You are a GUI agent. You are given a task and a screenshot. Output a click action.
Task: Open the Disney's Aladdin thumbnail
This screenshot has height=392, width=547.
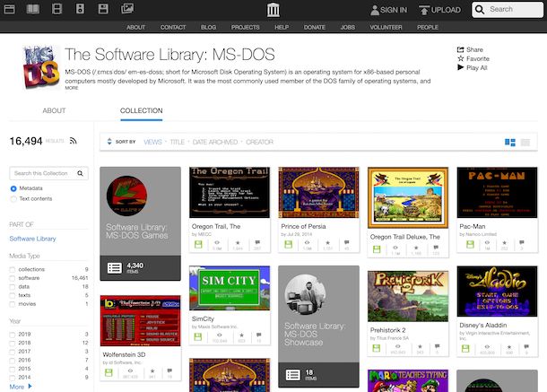[x=497, y=292]
